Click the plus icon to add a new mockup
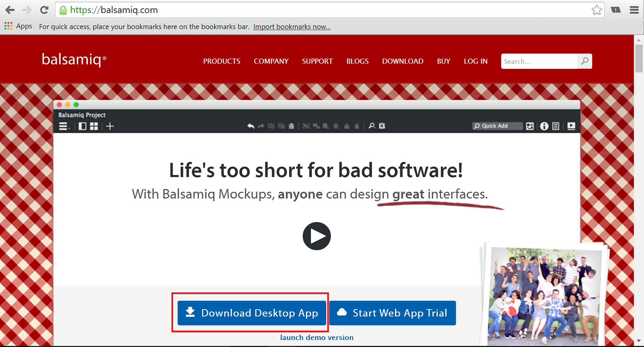The width and height of the screenshot is (644, 347). pyautogui.click(x=110, y=126)
